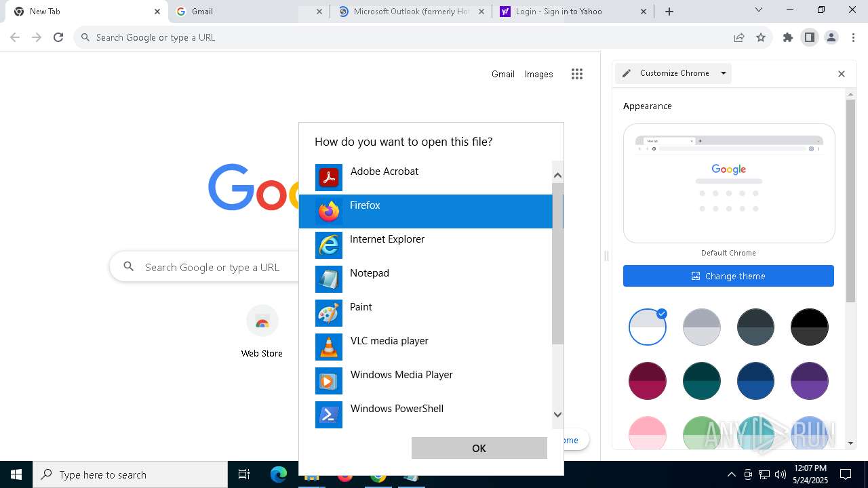Viewport: 868px width, 488px height.
Task: Open the Web Store shortcut icon
Action: tap(262, 321)
